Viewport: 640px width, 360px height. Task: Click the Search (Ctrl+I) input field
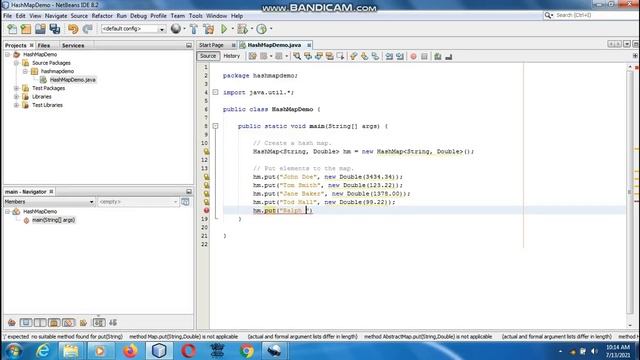point(595,15)
